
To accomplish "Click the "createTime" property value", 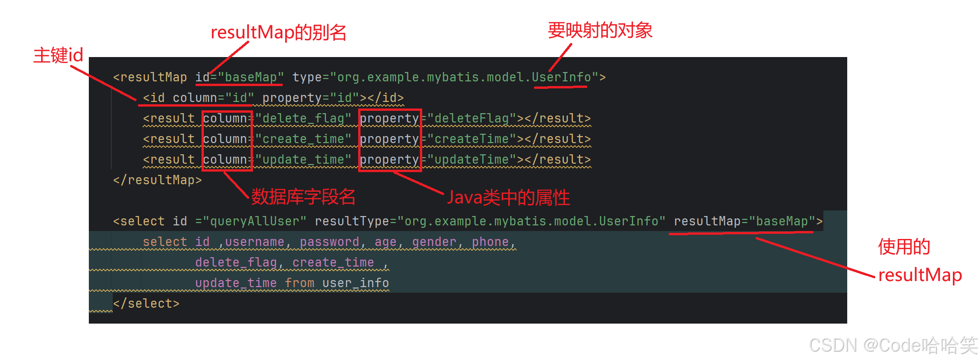I will pos(472,139).
